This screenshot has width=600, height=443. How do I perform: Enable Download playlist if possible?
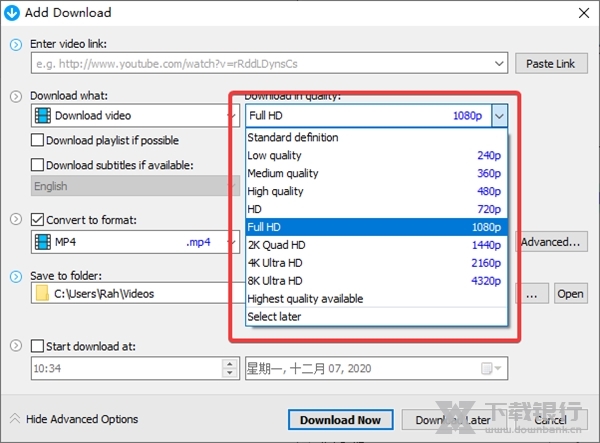(37, 140)
